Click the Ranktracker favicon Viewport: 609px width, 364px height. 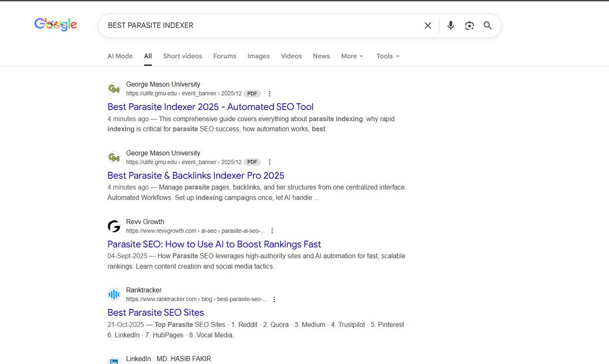point(114,295)
